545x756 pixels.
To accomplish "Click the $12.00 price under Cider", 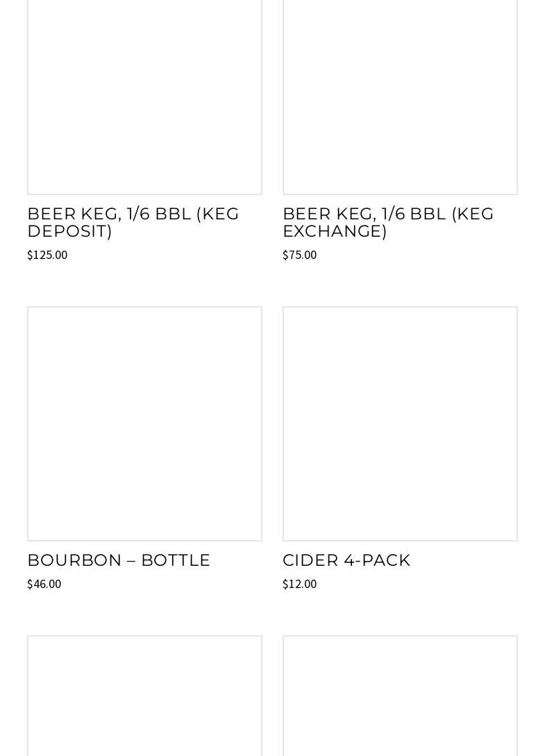I will tap(299, 584).
